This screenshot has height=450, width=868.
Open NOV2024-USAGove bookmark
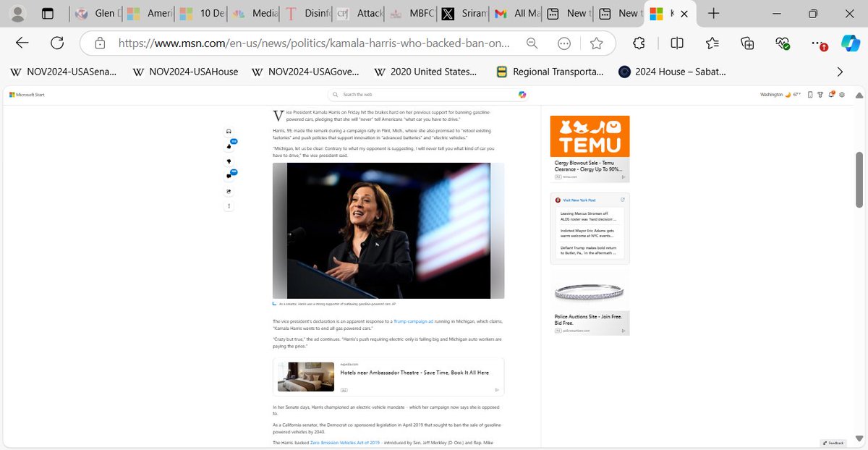(307, 72)
